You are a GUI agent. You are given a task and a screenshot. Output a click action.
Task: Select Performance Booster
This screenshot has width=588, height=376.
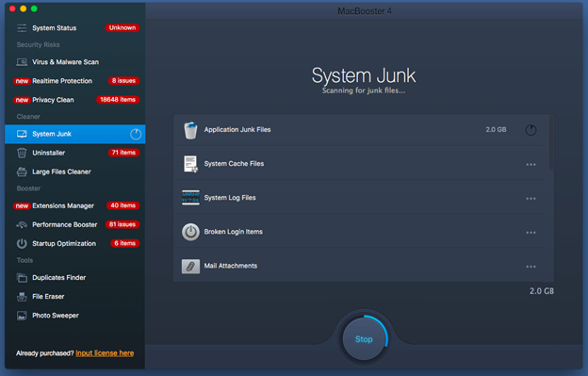click(75, 224)
